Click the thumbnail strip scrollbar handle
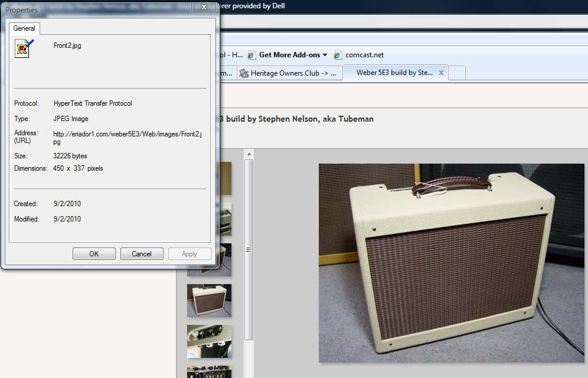The image size is (588, 378). 249,250
